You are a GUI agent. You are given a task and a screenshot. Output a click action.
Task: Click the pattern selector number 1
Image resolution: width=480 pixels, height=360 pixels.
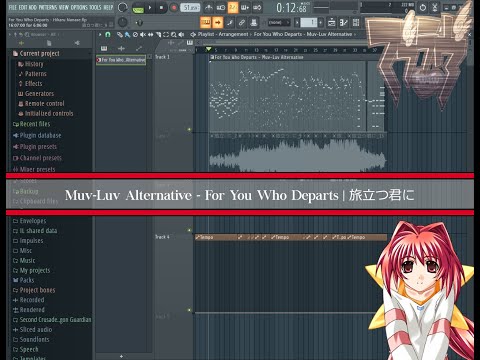(x=309, y=23)
